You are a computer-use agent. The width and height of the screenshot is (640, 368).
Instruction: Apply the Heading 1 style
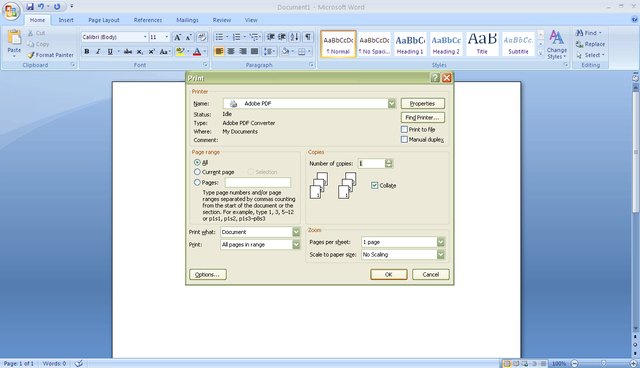coord(410,44)
